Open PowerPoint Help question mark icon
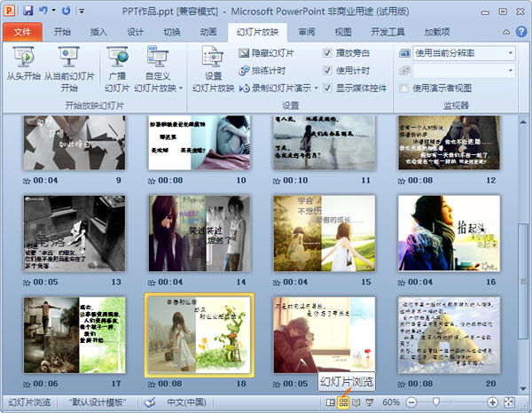The height and width of the screenshot is (413, 532). 521,32
